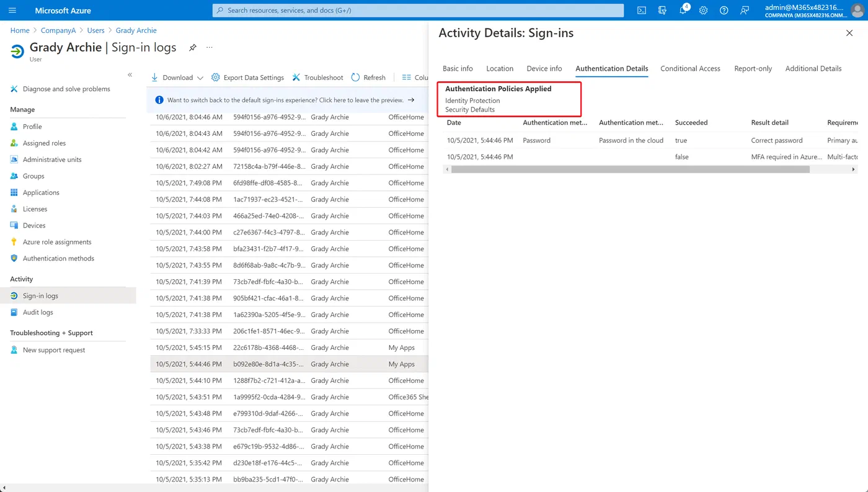
Task: Click the Result detail column header
Action: pos(769,123)
